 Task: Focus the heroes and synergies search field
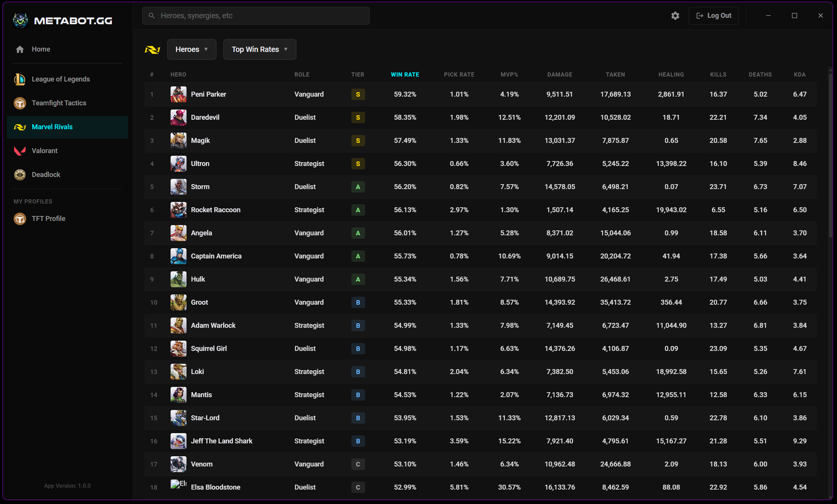point(256,16)
